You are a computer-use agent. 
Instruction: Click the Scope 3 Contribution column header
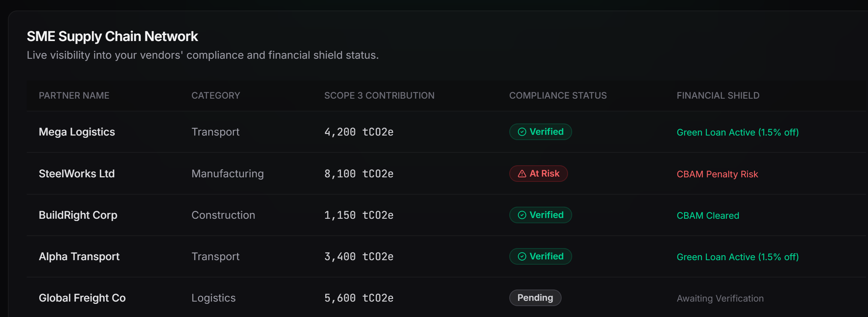[x=379, y=96]
